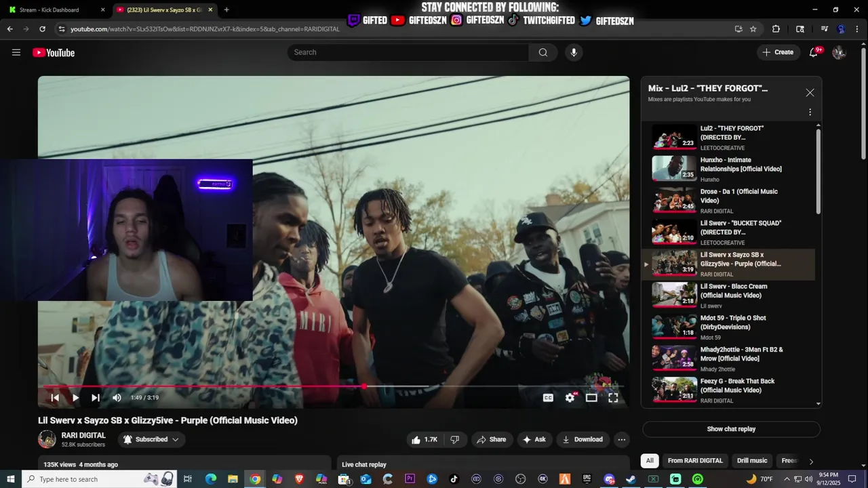Open the Chrome profile avatar in the toolbar

point(841,29)
